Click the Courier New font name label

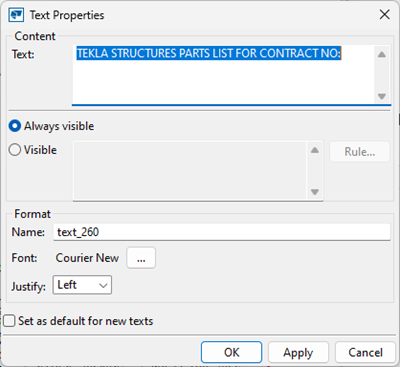(87, 258)
